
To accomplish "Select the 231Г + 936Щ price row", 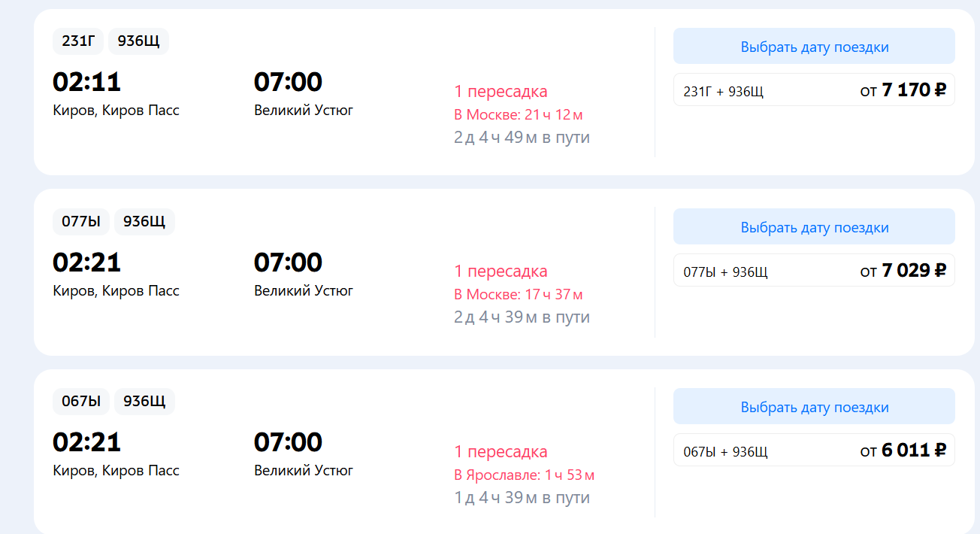I will click(x=814, y=90).
